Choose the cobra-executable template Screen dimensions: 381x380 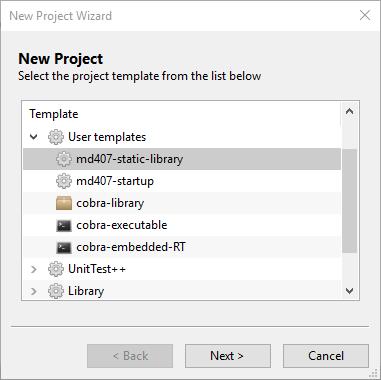[182, 225]
